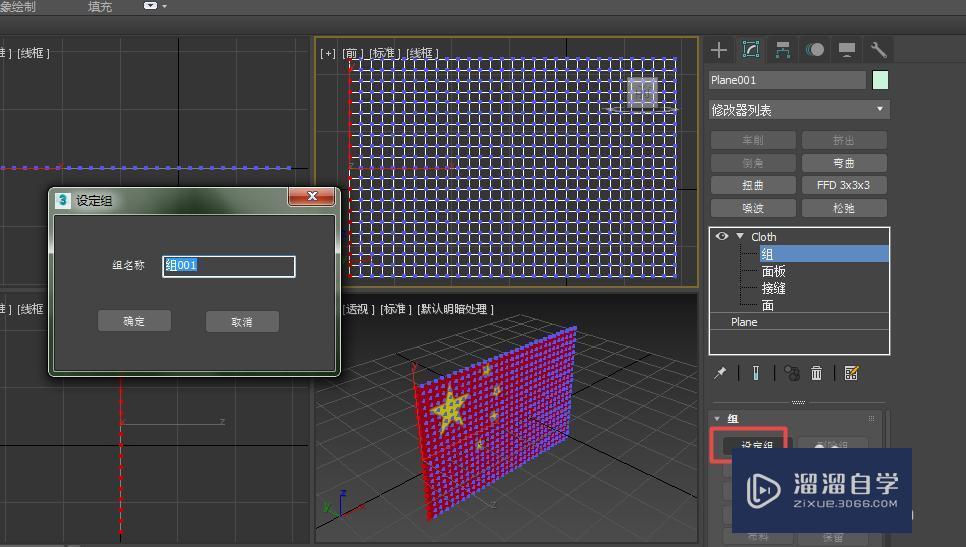Open the Motion command panel tab
Viewport: 966px width, 547px height.
[x=814, y=50]
